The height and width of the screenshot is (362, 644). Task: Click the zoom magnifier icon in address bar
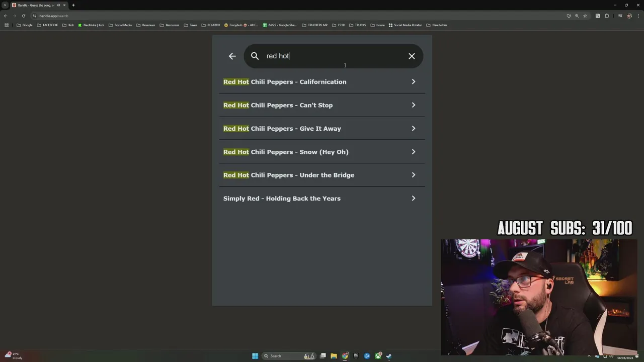point(577,16)
